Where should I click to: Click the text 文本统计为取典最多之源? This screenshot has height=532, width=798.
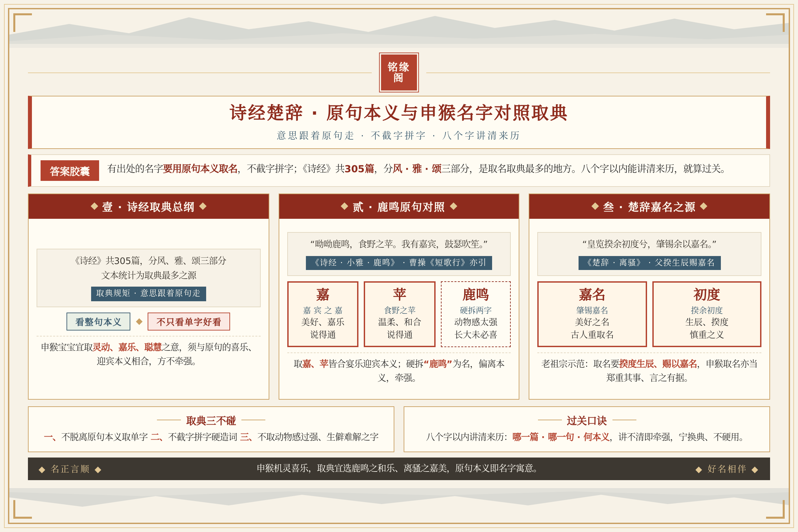(x=149, y=275)
